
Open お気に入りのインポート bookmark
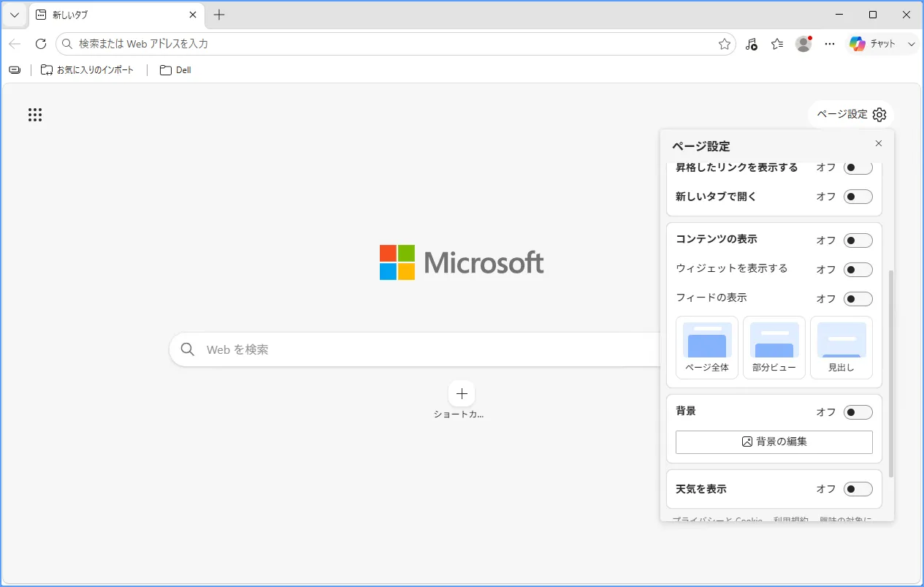click(x=87, y=70)
